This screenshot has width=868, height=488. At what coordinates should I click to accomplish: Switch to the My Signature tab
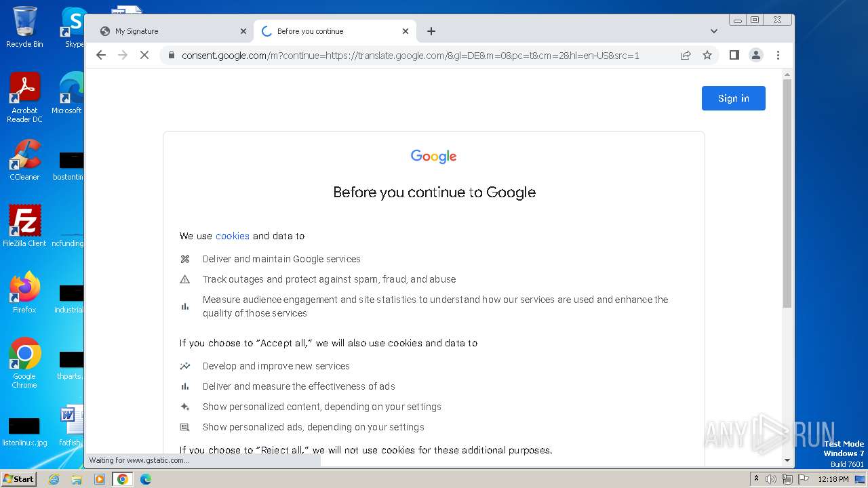pyautogui.click(x=172, y=31)
